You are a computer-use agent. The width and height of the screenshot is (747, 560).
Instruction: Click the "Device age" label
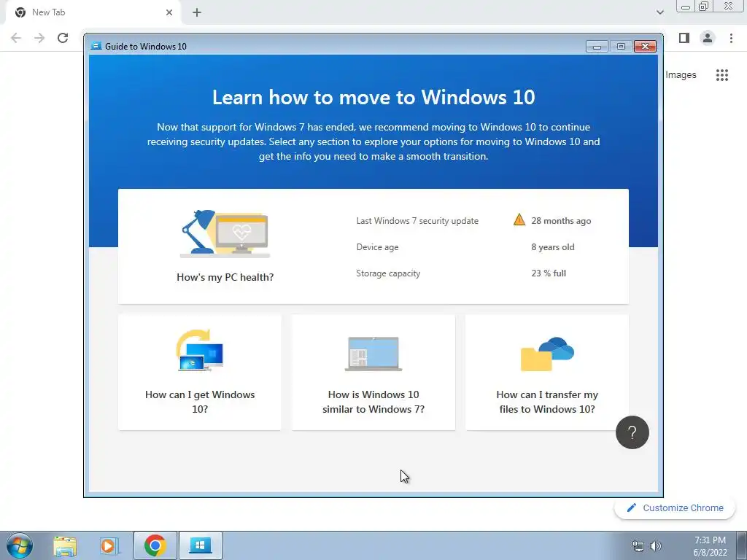tap(377, 247)
